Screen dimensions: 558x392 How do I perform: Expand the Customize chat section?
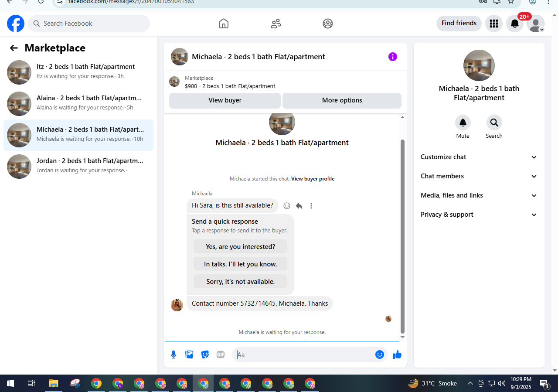pos(479,157)
